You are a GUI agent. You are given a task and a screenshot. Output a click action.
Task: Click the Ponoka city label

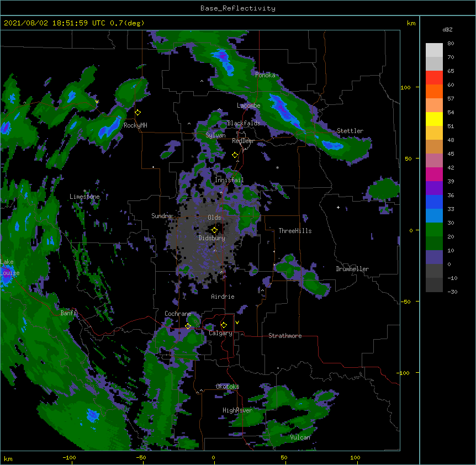[x=265, y=75]
